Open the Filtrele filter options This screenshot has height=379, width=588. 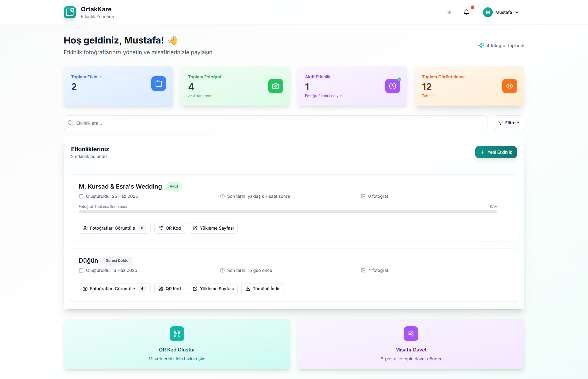[508, 123]
